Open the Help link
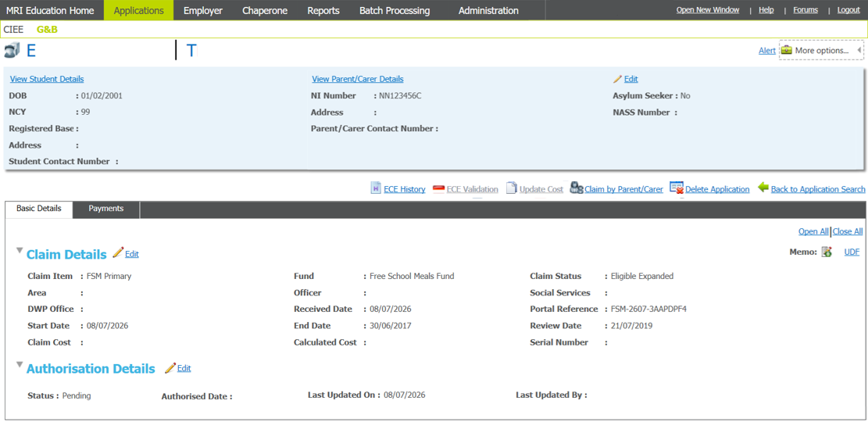868x422 pixels. [x=766, y=10]
